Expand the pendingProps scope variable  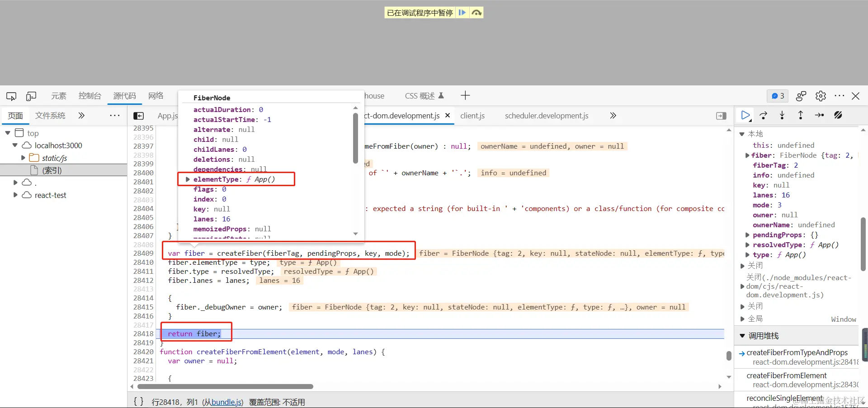pos(747,235)
